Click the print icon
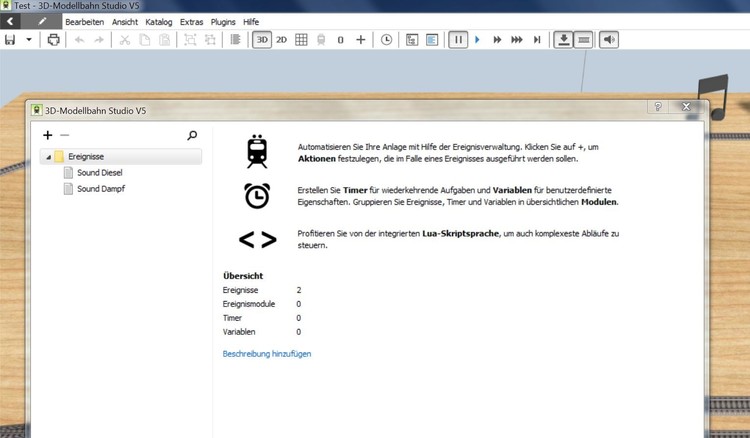The image size is (750, 438). click(54, 40)
